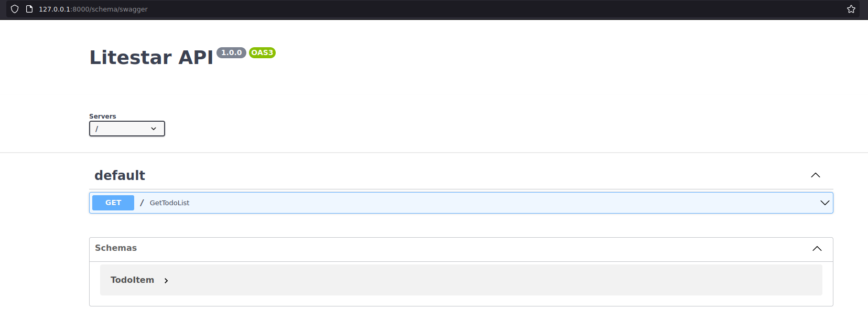Click the GetTodoList operation summary
Image resolution: width=868 pixels, height=318 pixels.
click(x=169, y=203)
